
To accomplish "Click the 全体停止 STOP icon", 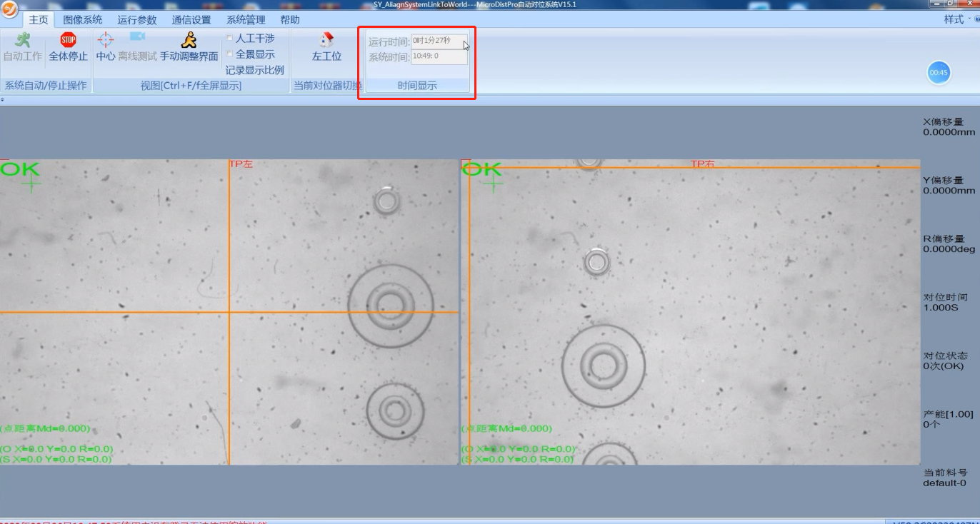I will 68,41.
